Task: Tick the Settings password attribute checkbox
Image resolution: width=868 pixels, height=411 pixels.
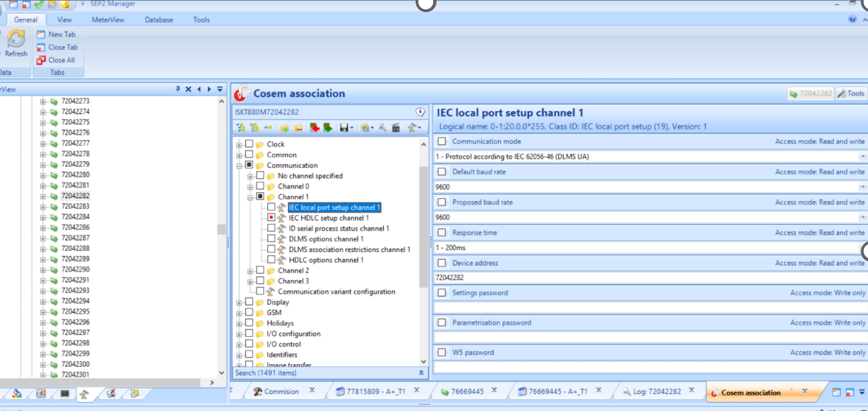Action: point(441,293)
